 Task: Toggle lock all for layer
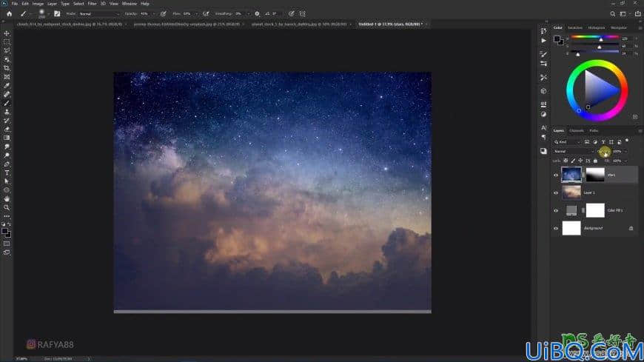tap(595, 161)
